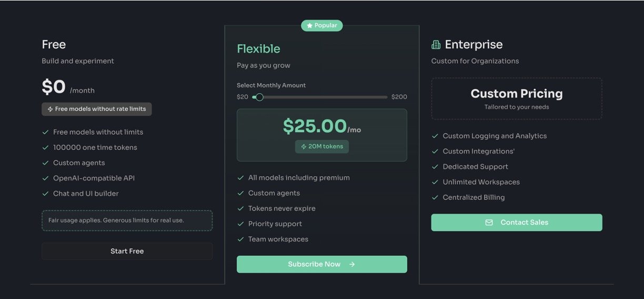This screenshot has height=299, width=644.
Task: Click the Custom Pricing box
Action: (516, 99)
